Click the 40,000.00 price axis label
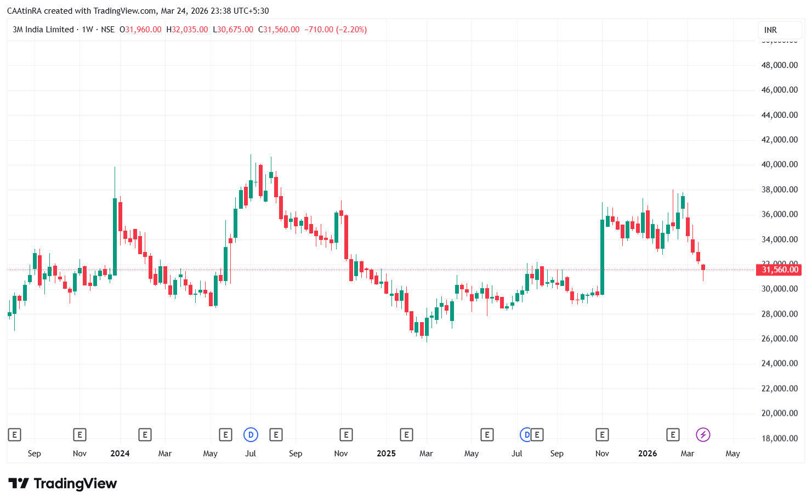812x504 pixels. tap(780, 164)
